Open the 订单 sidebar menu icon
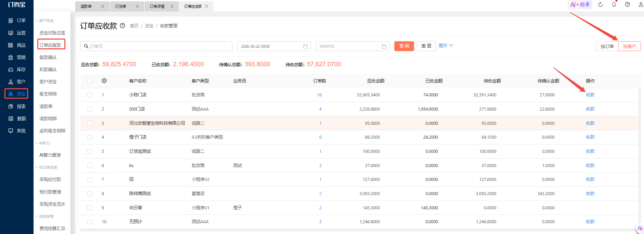 pyautogui.click(x=11, y=21)
